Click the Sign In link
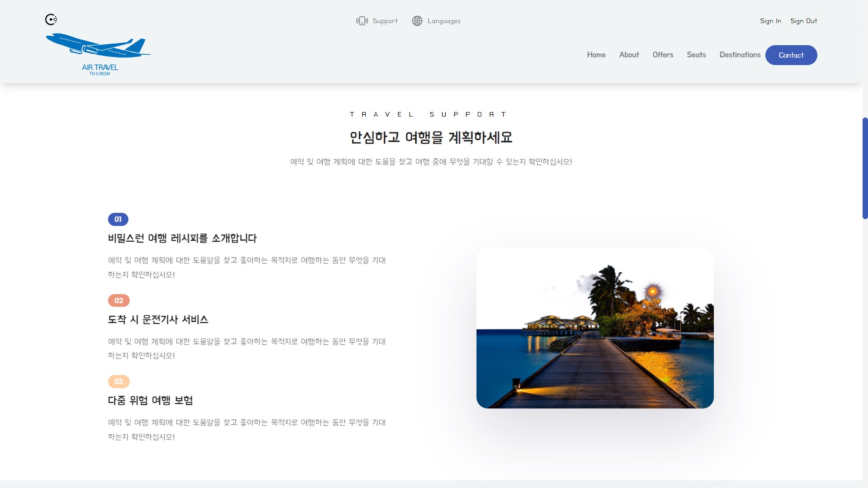868x488 pixels. click(x=770, y=21)
